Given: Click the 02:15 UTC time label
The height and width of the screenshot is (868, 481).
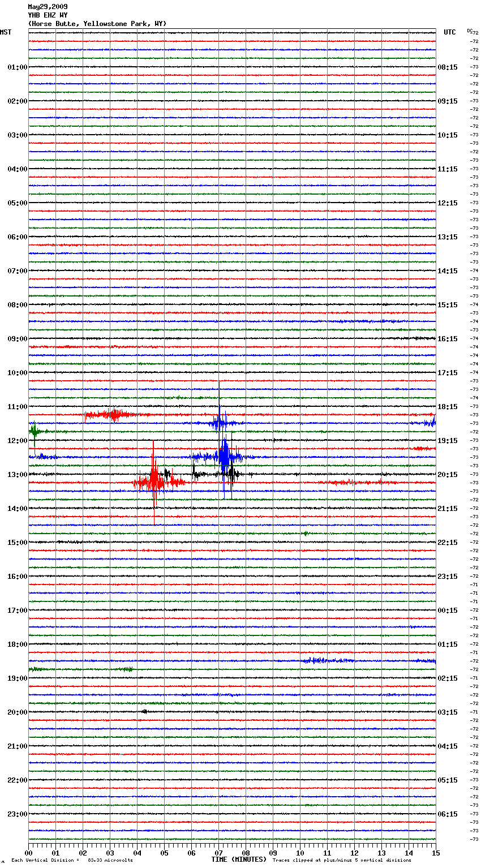Looking at the screenshot, I should tap(448, 678).
